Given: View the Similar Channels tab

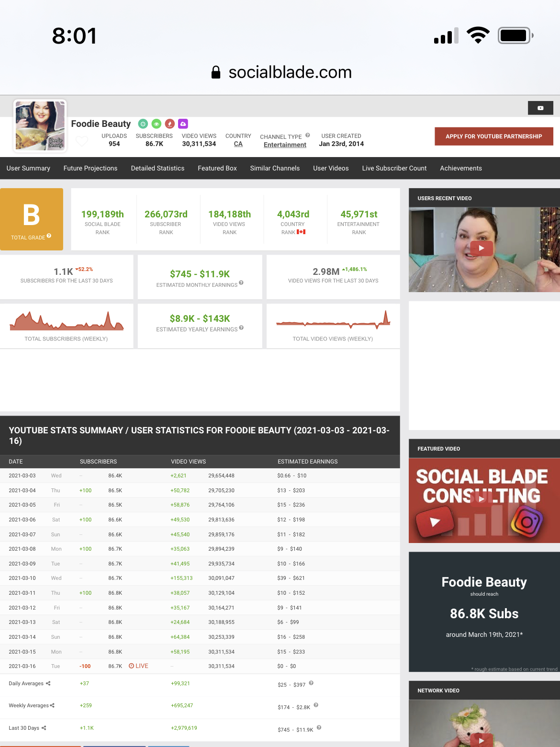Looking at the screenshot, I should [x=275, y=169].
